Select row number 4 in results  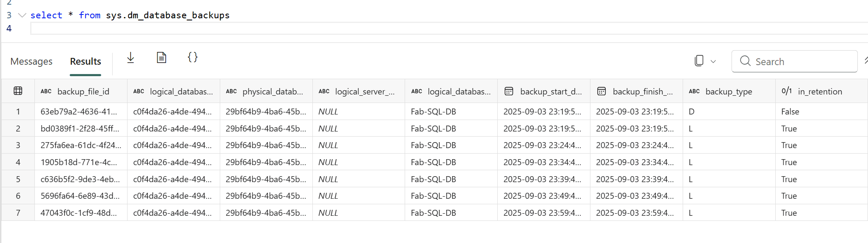point(18,162)
